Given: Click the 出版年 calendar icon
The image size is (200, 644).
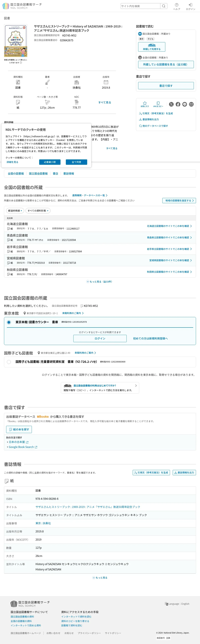Looking at the screenshot, I should [106, 82].
